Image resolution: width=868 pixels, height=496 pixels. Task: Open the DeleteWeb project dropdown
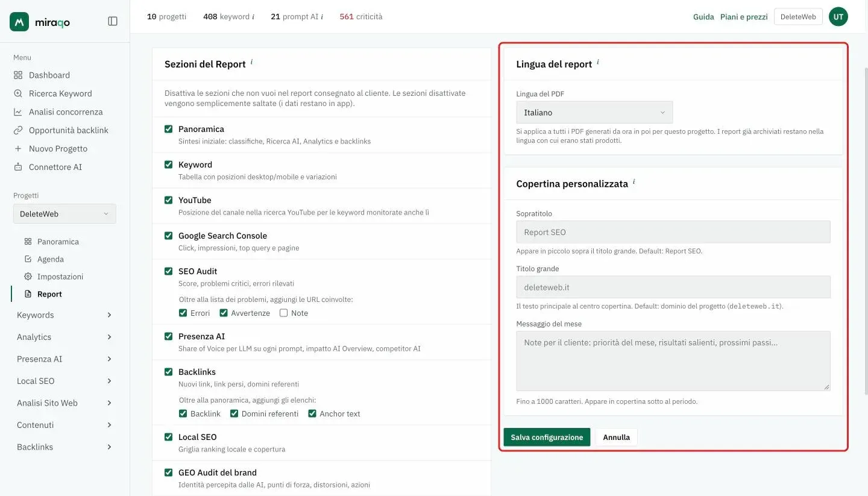64,214
